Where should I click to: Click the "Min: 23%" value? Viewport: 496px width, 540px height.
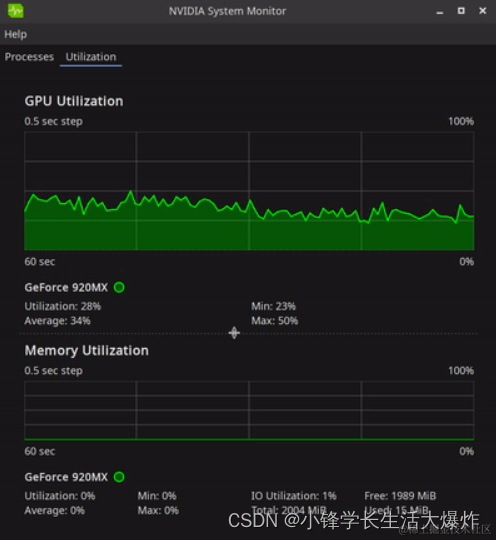click(273, 306)
